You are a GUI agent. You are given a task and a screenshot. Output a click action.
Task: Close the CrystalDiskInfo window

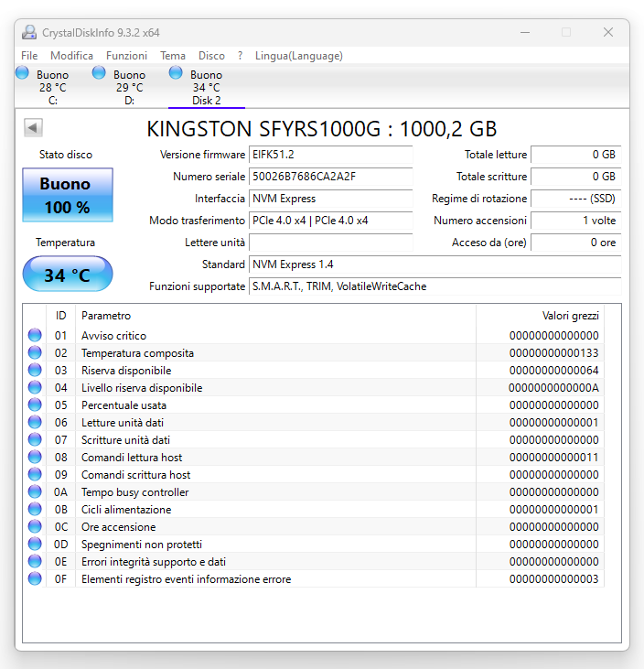coord(608,32)
